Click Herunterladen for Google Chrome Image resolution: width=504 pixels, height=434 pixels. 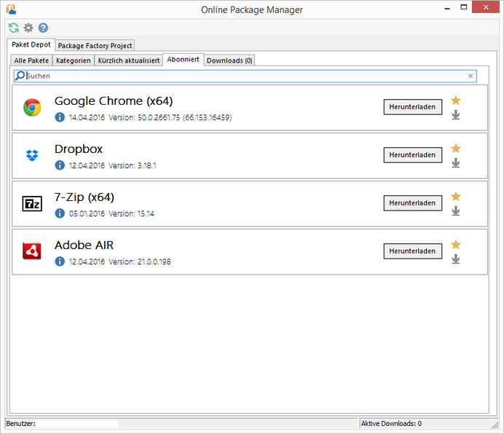click(412, 107)
